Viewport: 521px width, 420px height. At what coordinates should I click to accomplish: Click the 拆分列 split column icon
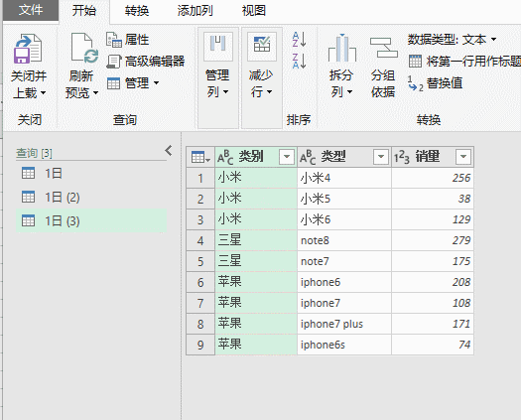pyautogui.click(x=342, y=48)
